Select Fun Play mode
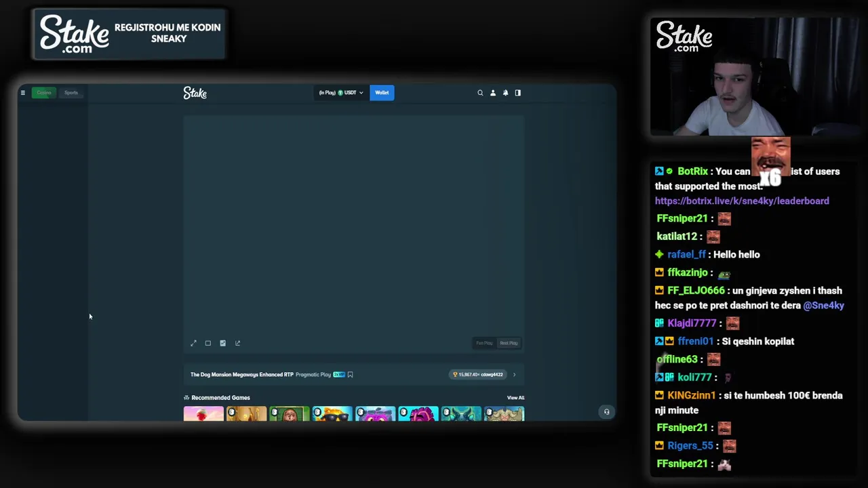This screenshot has height=488, width=868. pyautogui.click(x=484, y=343)
